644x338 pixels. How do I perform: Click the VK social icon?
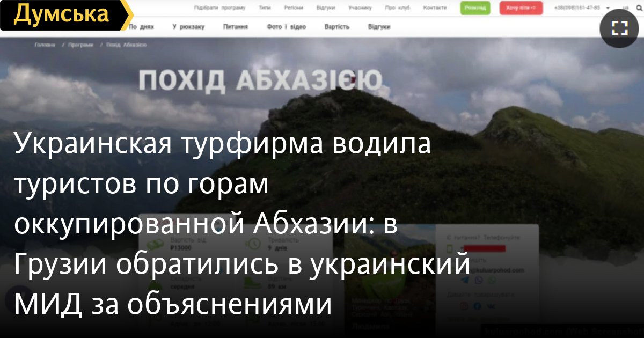pyautogui.click(x=491, y=306)
